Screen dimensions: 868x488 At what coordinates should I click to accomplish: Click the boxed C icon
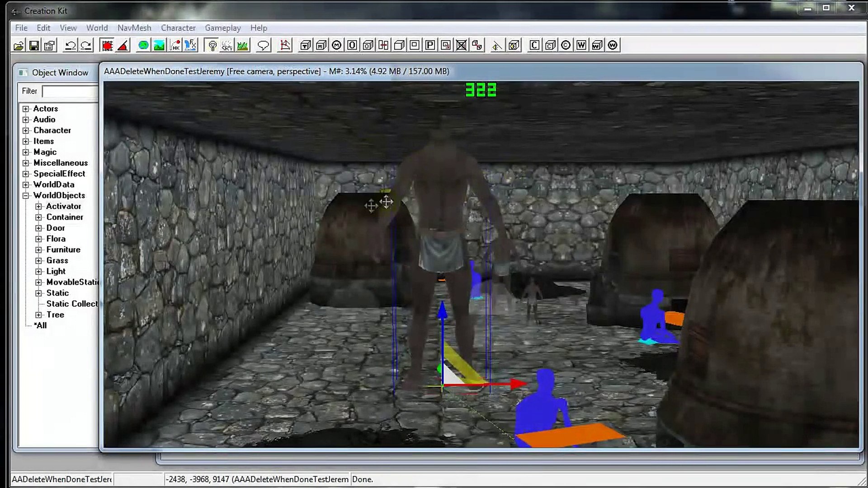click(x=534, y=45)
